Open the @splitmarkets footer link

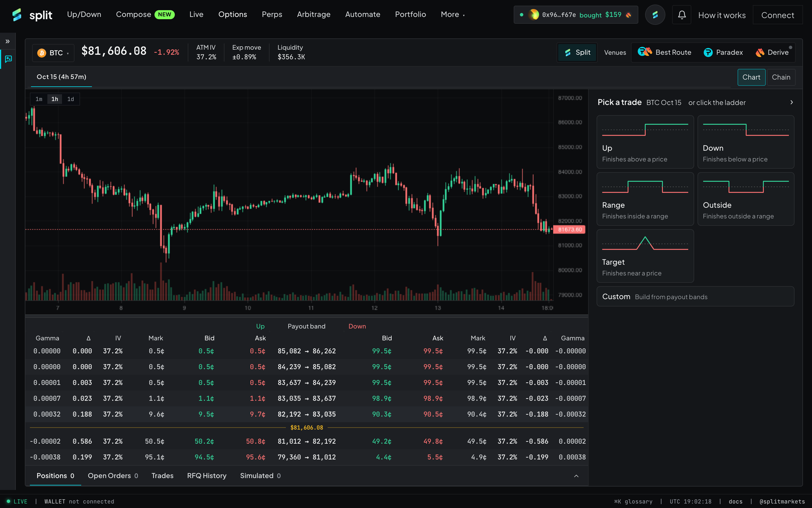tap(782, 501)
